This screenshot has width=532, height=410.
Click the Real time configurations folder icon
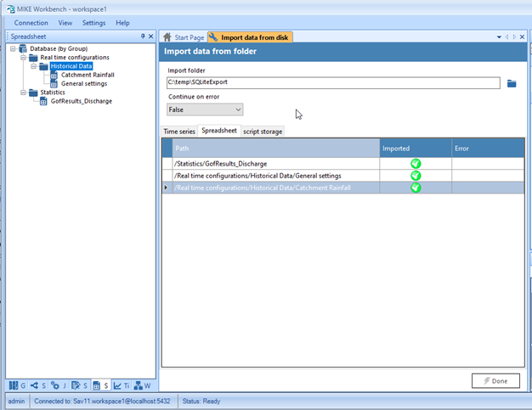(x=33, y=58)
